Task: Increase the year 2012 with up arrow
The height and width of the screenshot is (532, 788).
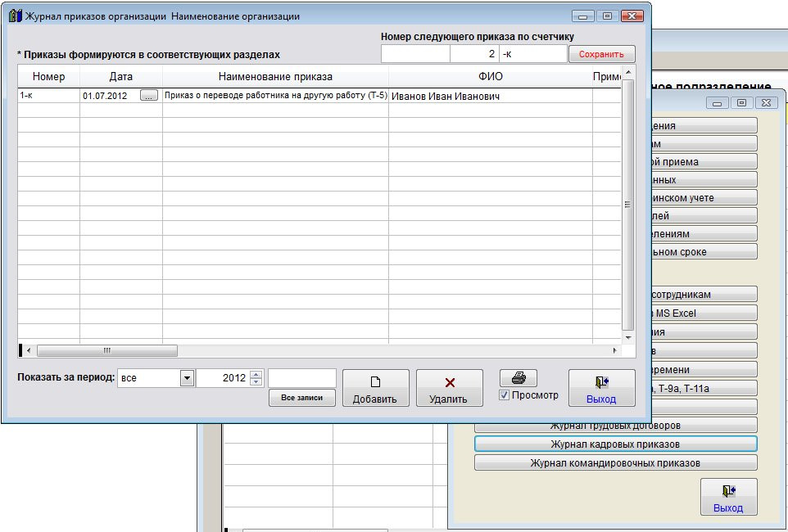Action: [256, 375]
